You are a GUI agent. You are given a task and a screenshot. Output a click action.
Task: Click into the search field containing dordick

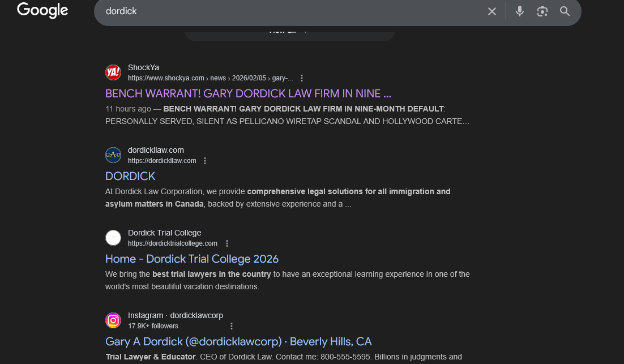point(283,11)
